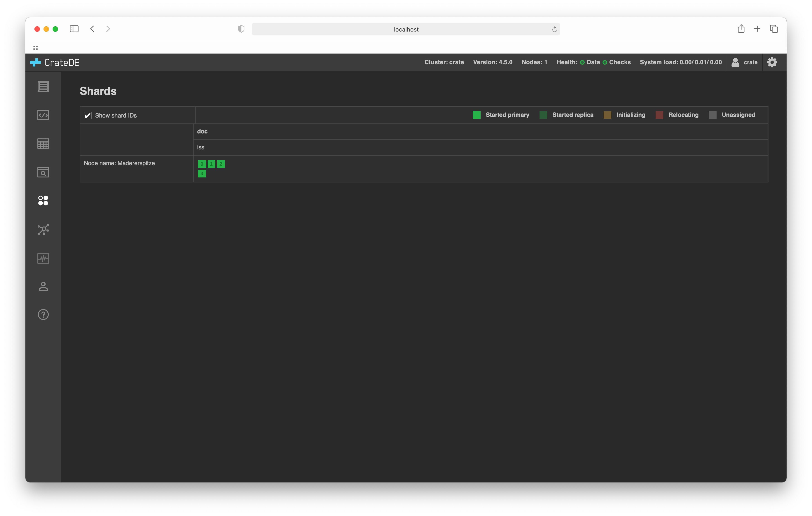
Task: Select the Shards four-dots icon in the sidebar
Action: (43, 201)
